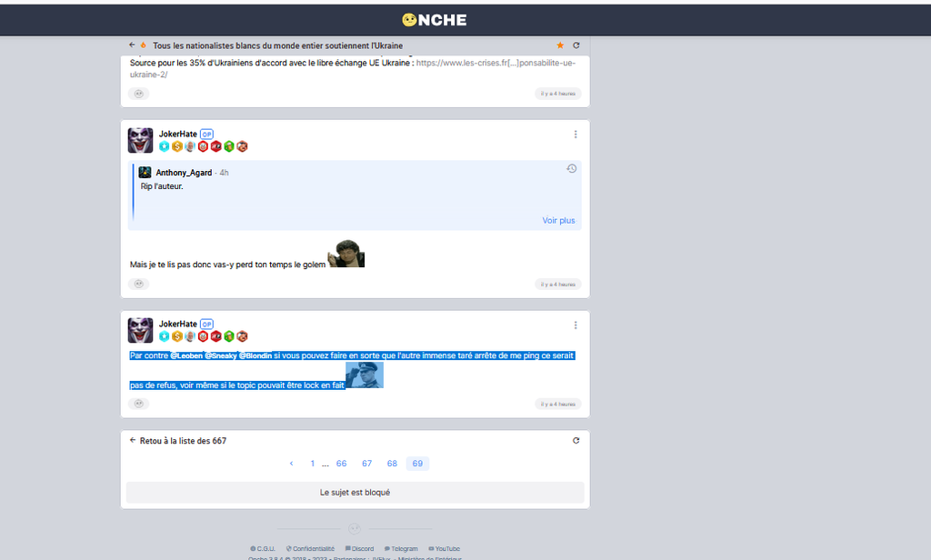931x560 pixels.
Task: Click the cyan star badge in the @Leoben post
Action: click(x=165, y=336)
